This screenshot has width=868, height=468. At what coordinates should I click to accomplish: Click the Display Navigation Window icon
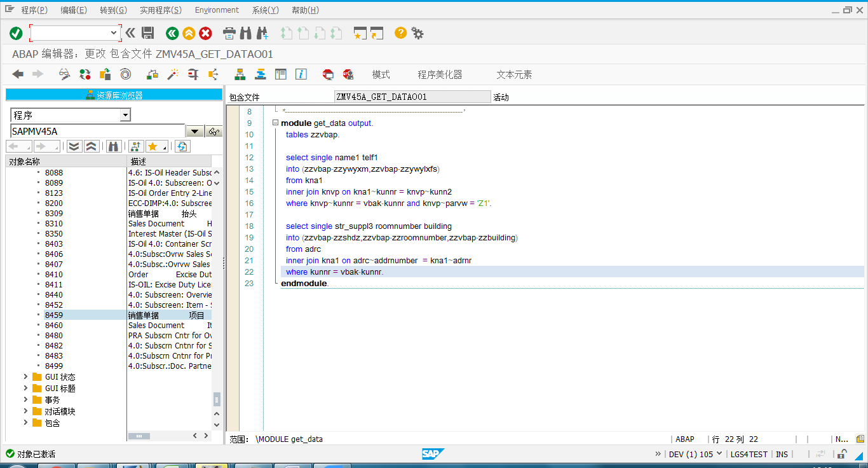[x=261, y=74]
